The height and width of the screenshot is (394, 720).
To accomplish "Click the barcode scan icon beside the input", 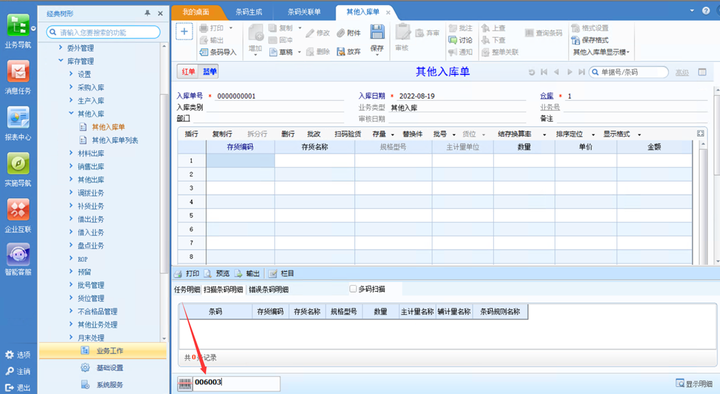I will [x=185, y=384].
